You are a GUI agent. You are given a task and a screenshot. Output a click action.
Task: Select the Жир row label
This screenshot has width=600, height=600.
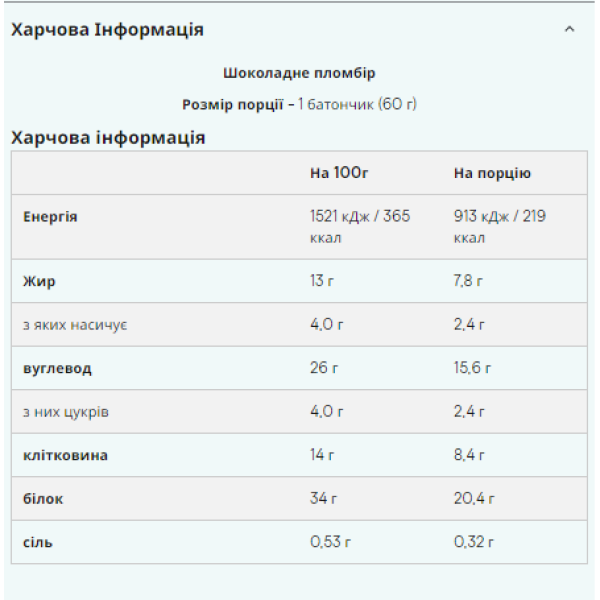39,281
